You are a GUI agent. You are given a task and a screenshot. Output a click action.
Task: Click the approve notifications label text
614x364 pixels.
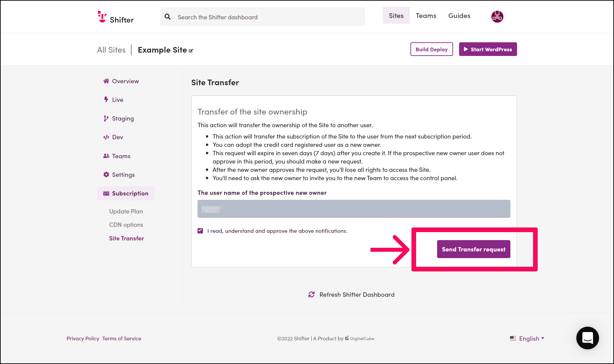click(277, 231)
